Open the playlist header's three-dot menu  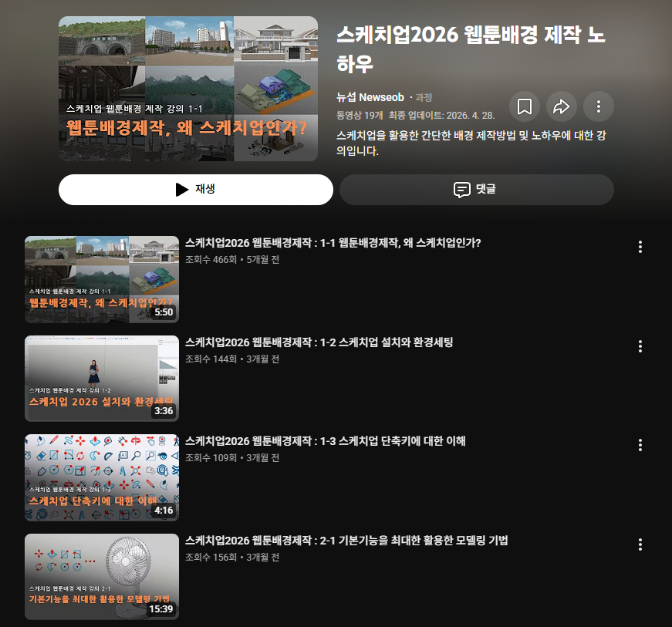tap(599, 106)
